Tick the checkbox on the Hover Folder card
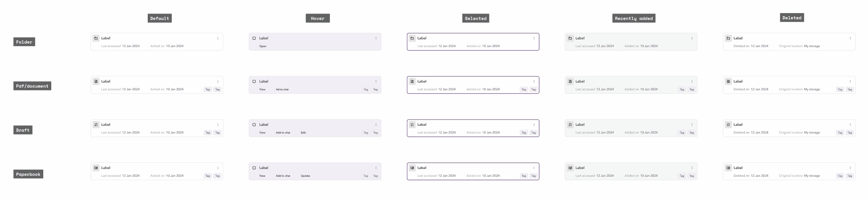This screenshot has height=199, width=868. [254, 38]
